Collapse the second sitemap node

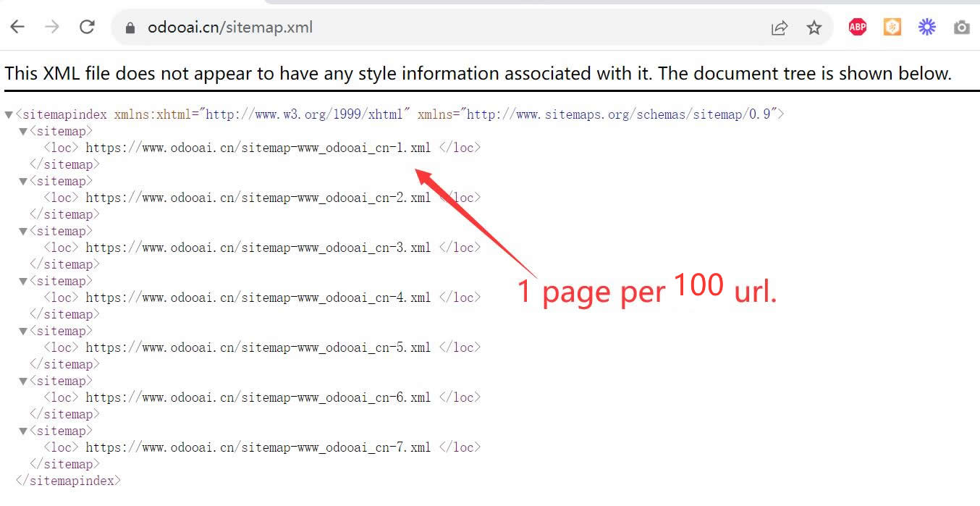click(x=23, y=181)
